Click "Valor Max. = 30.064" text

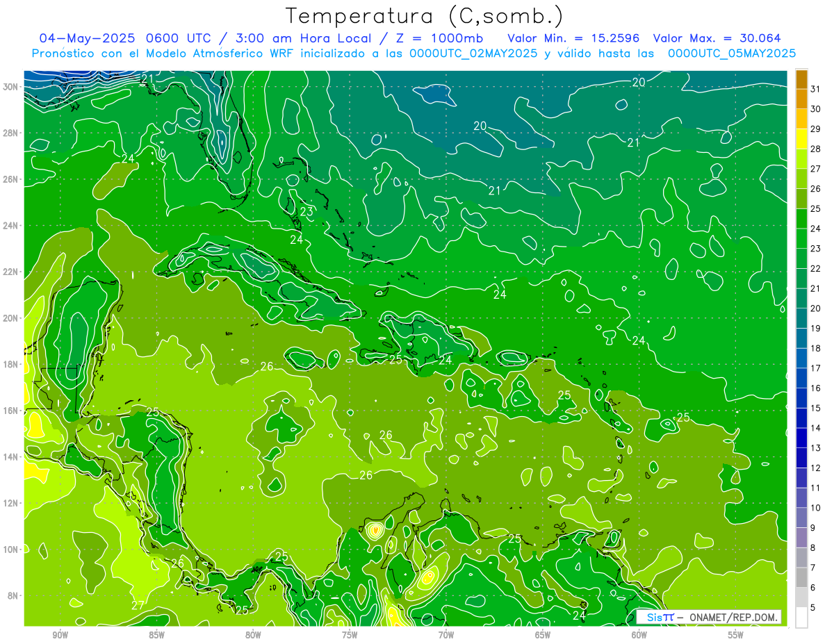pos(717,38)
